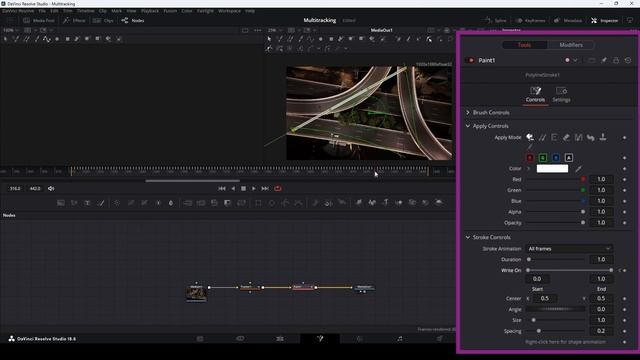Open the Keyframes panel button
The height and width of the screenshot is (360, 640).
coord(530,20)
